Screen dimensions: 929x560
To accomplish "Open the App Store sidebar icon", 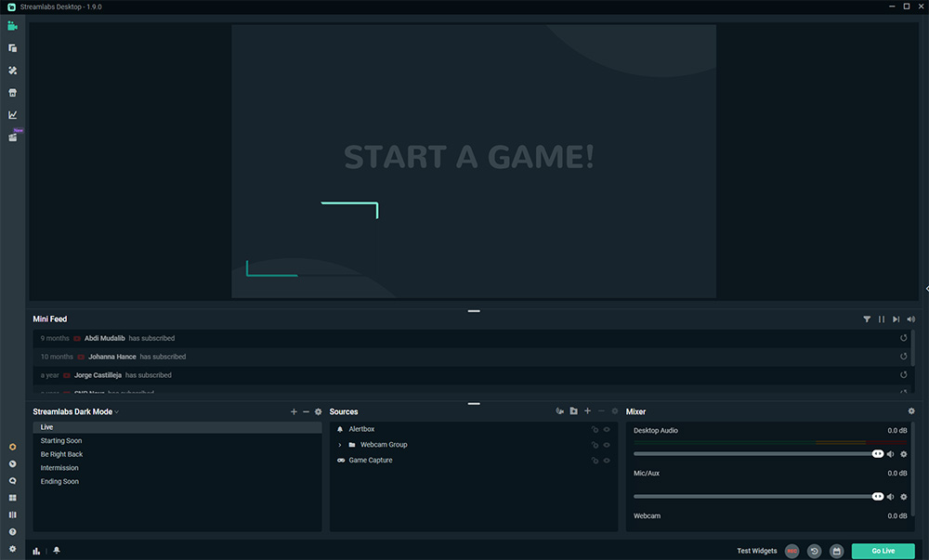I will pyautogui.click(x=13, y=92).
